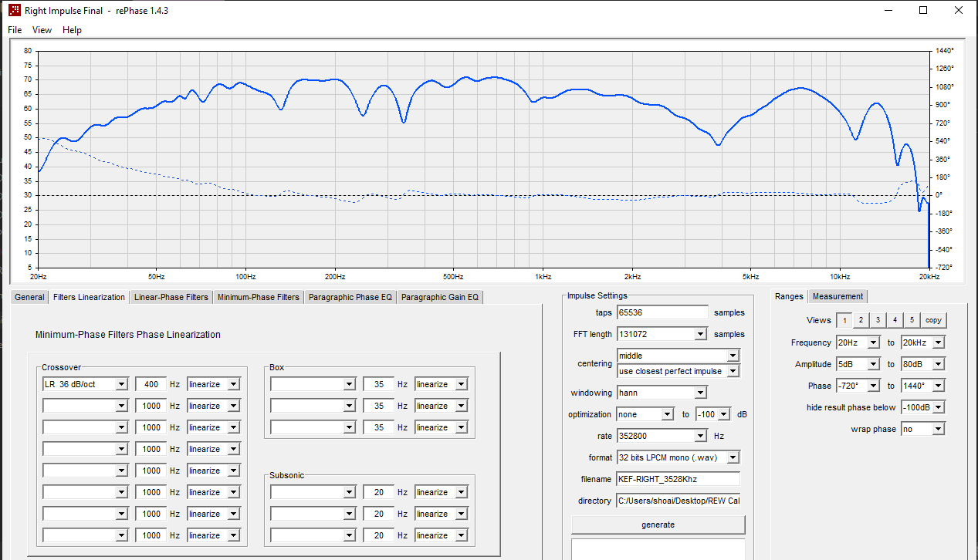978x560 pixels.
Task: Open the rate 352800 dropdown
Action: point(662,436)
